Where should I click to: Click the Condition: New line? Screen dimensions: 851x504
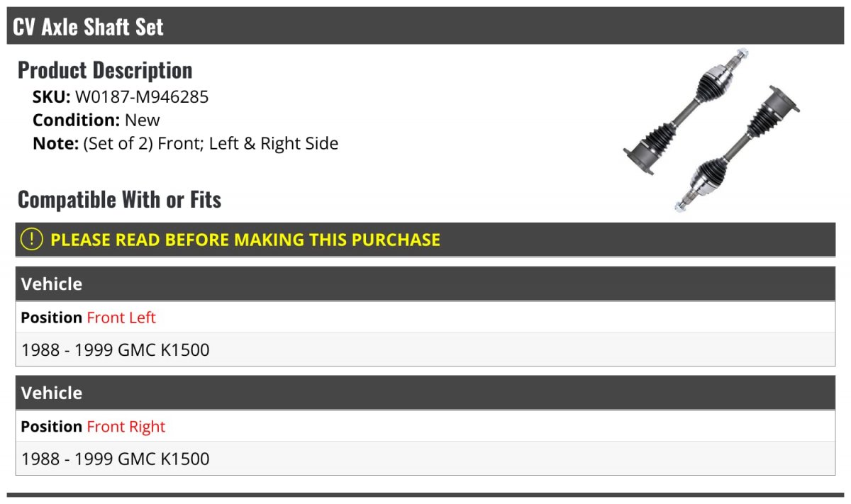click(x=96, y=120)
